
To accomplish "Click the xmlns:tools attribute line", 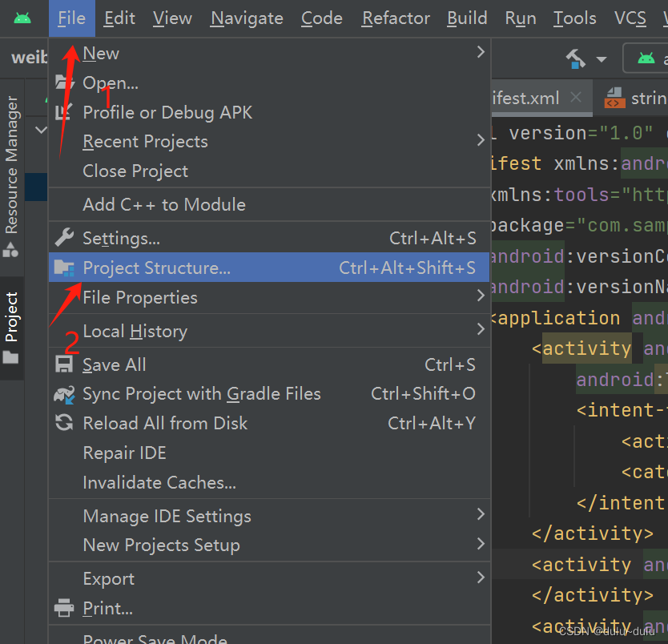I will (x=579, y=195).
